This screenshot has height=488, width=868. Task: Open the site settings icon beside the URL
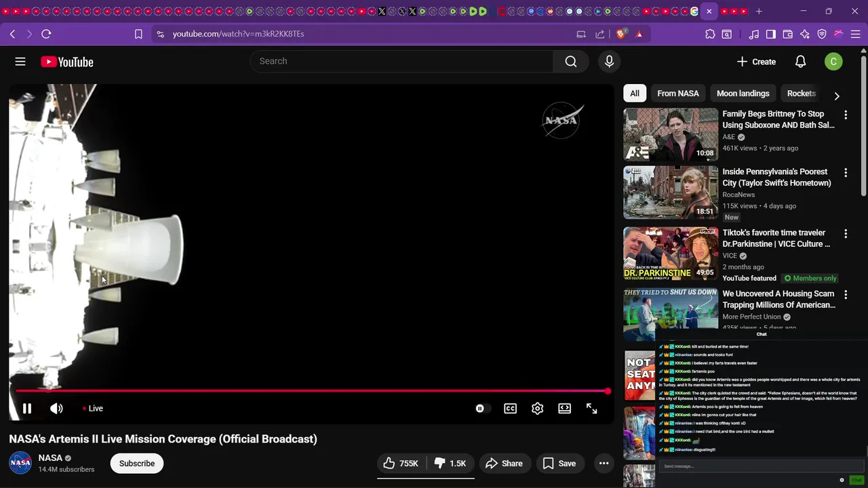click(x=159, y=34)
